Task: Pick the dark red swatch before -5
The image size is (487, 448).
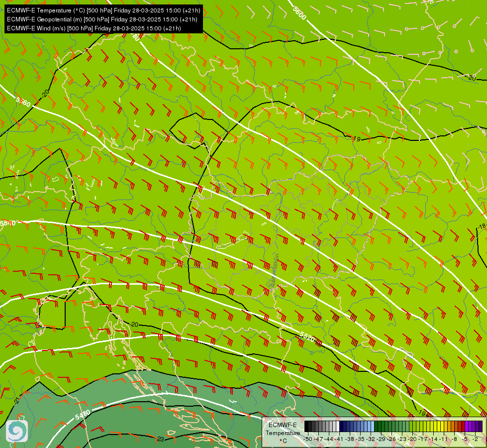Action: [x=463, y=426]
